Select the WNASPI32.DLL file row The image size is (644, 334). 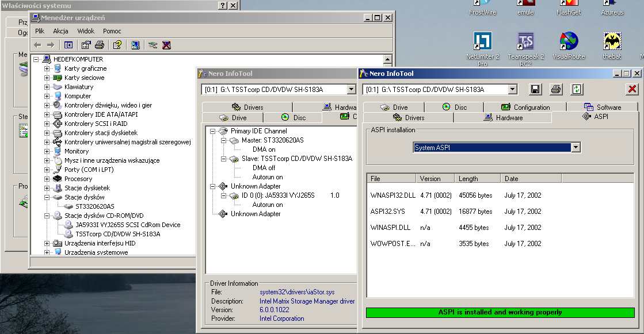500,195
